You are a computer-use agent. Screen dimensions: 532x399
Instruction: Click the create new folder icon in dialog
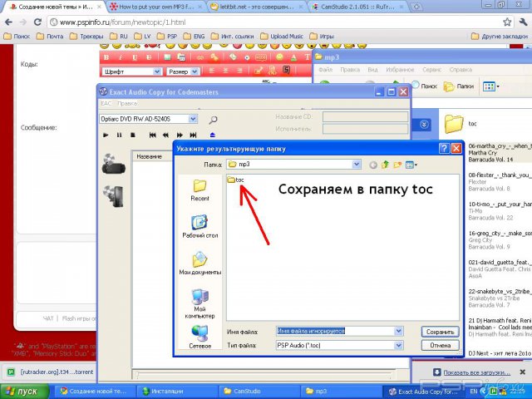tap(397, 165)
